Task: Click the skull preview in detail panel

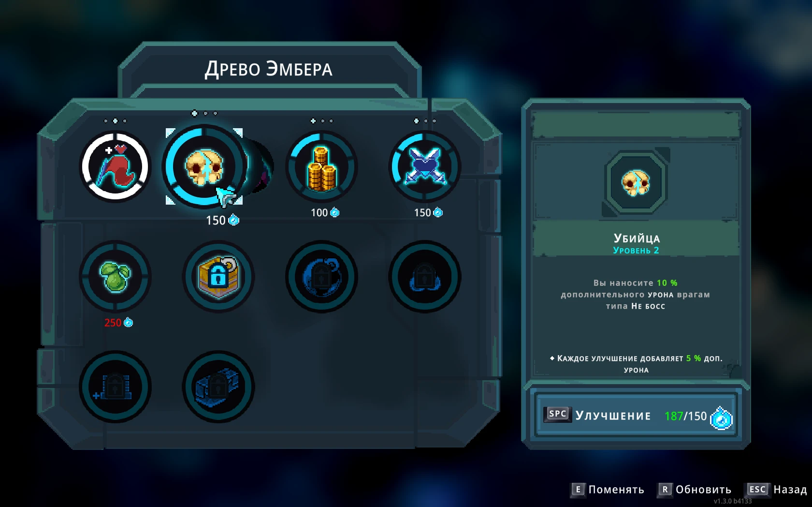Action: tap(636, 183)
